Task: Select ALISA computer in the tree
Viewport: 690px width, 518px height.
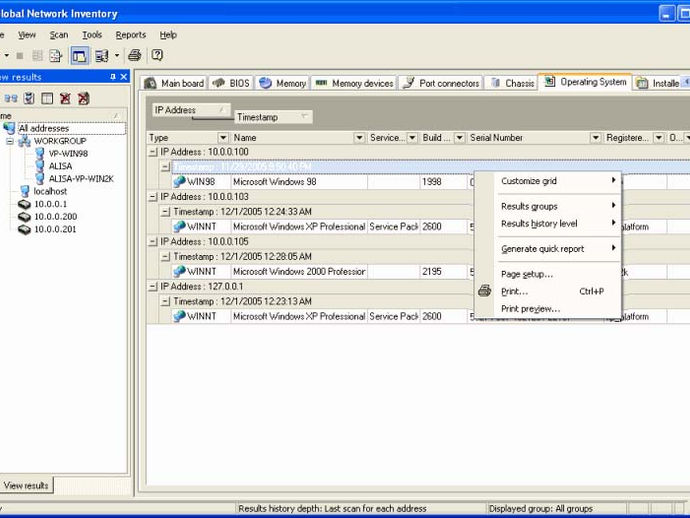Action: pyautogui.click(x=60, y=166)
